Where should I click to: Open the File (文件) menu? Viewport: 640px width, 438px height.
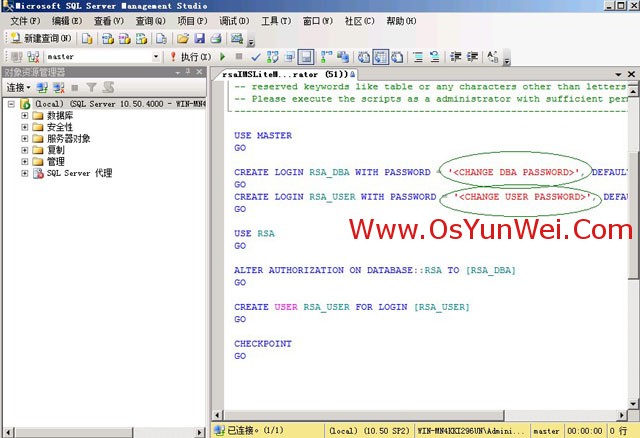pyautogui.click(x=25, y=21)
